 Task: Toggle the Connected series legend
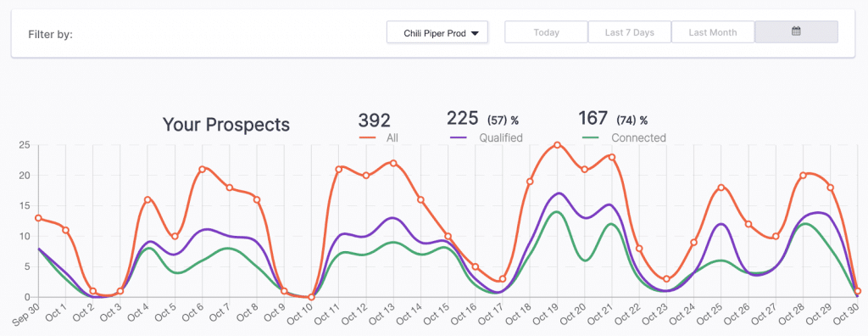[625, 137]
